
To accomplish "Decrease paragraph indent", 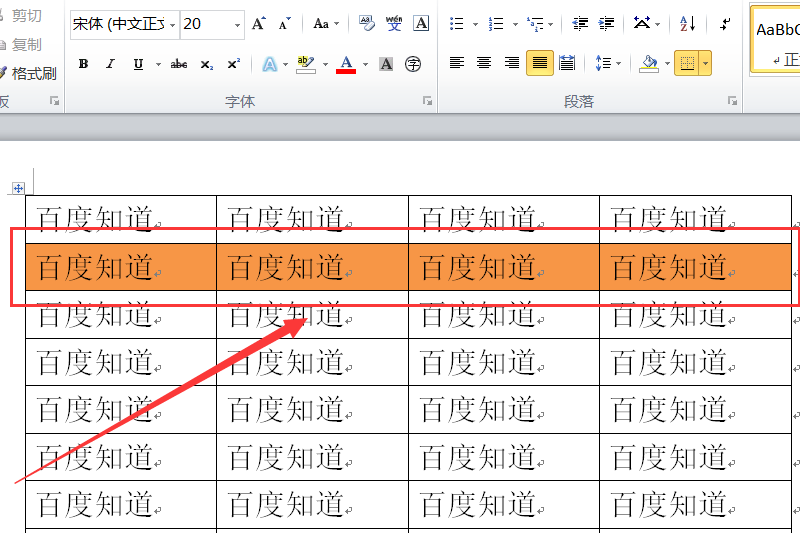I will [580, 23].
